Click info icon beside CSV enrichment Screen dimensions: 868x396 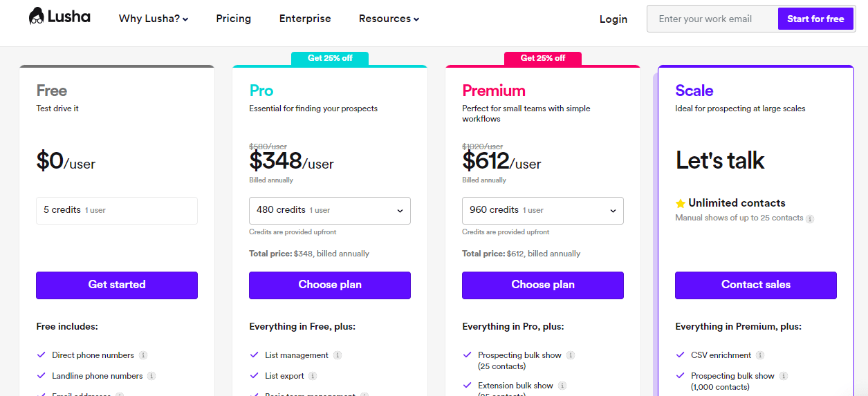pos(759,355)
